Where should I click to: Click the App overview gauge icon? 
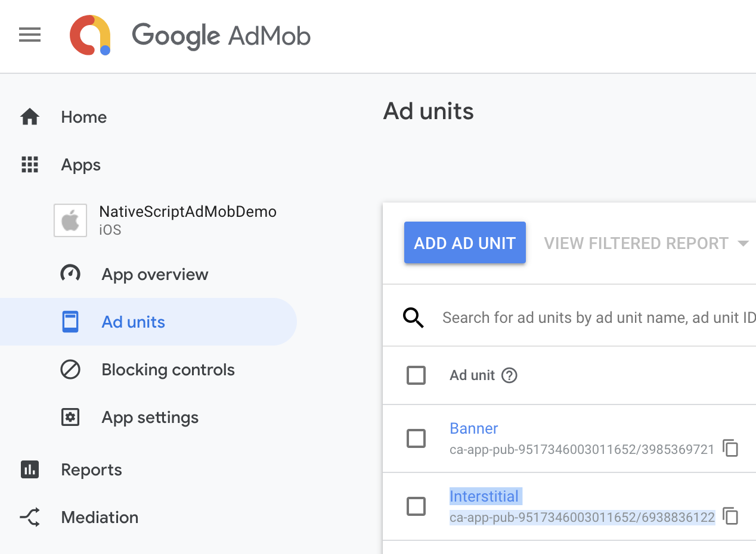[70, 274]
